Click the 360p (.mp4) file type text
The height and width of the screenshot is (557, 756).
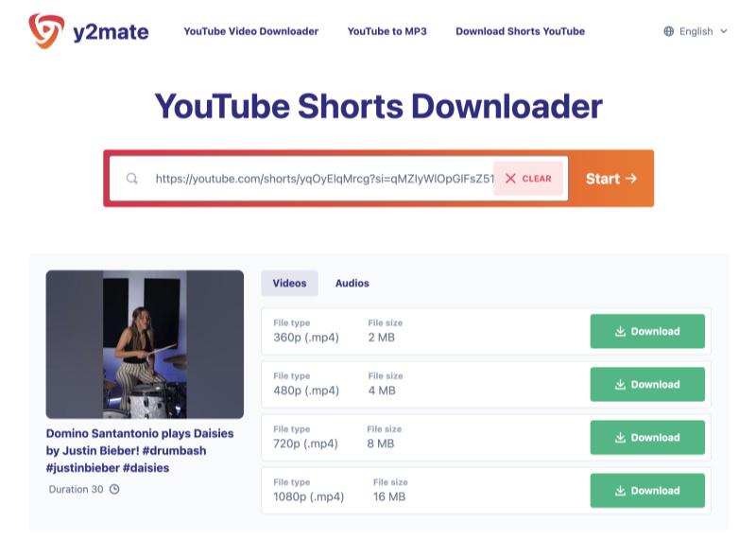click(306, 338)
